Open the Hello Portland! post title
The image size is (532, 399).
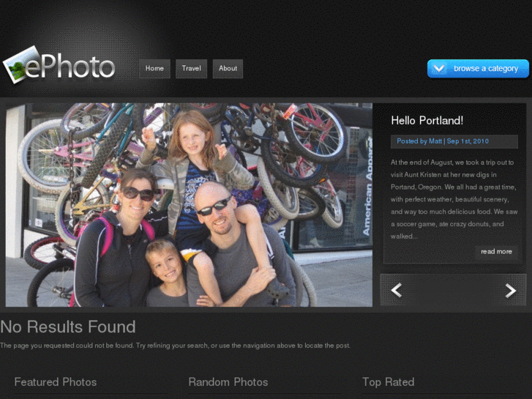[x=427, y=121]
